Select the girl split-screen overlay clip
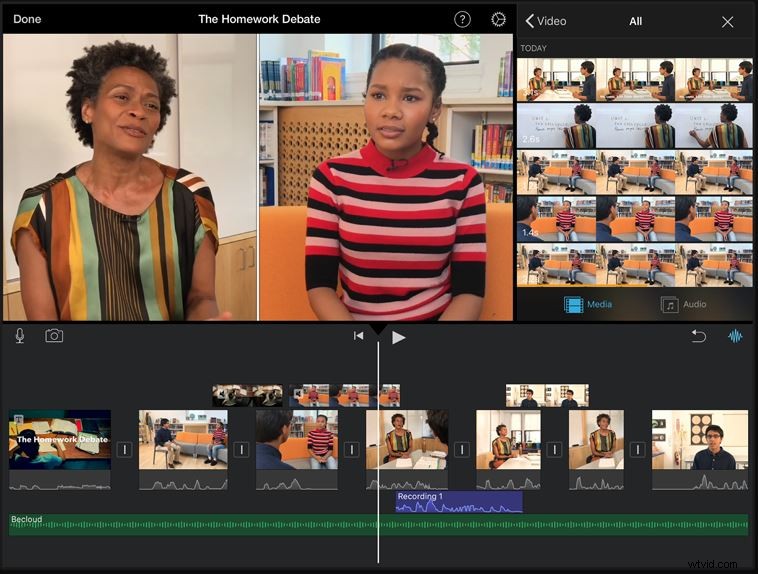This screenshot has width=758, height=574. coord(344,396)
